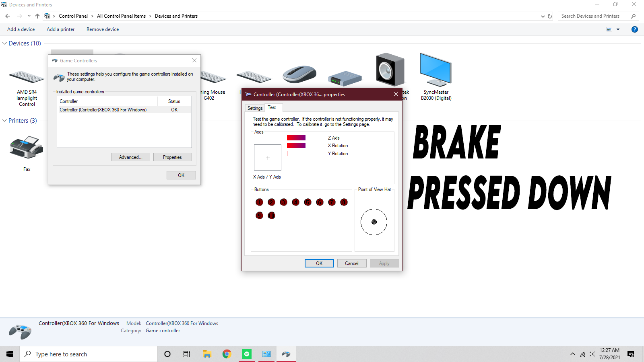Open Spotify from taskbar
Viewport: 644px width, 362px height.
click(x=247, y=354)
